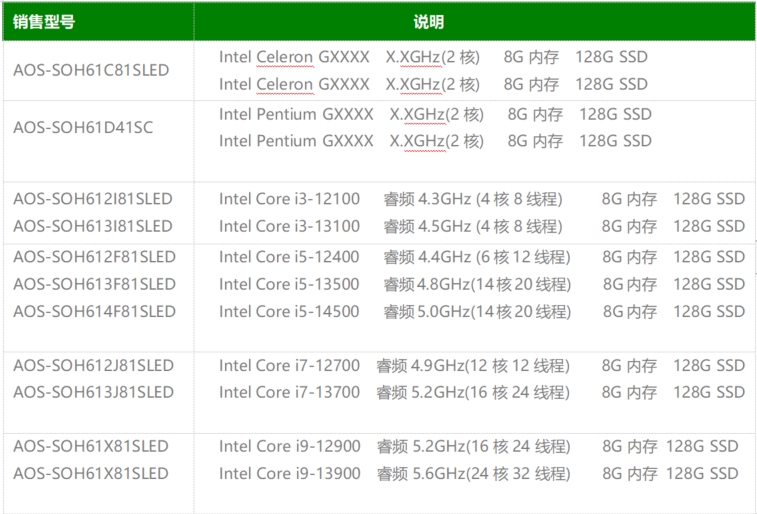
Task: Select the AOS-SOH613F81SLED model entry
Action: coord(94,284)
